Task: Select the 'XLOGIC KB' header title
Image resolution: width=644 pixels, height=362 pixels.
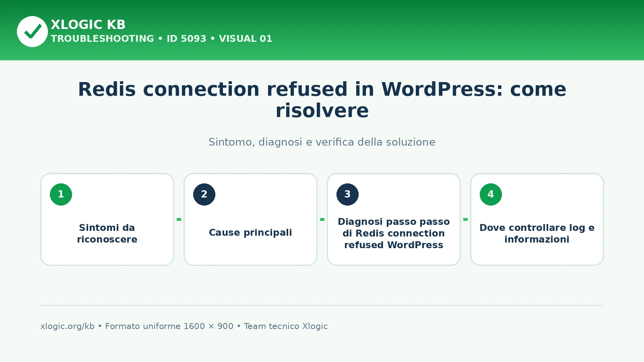Action: 88,25
